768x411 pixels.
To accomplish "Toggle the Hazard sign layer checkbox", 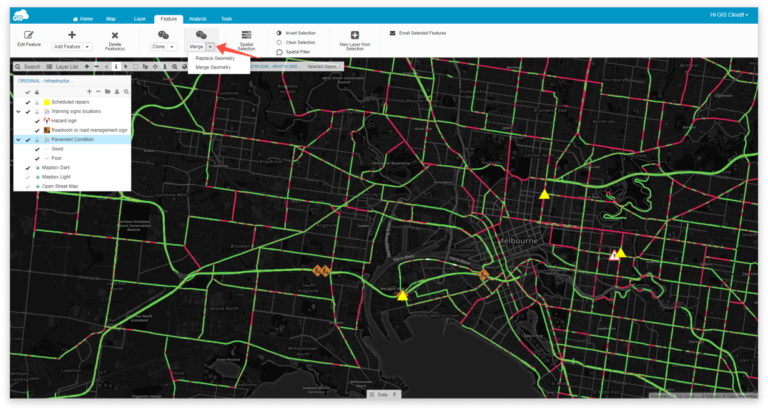I will point(37,121).
